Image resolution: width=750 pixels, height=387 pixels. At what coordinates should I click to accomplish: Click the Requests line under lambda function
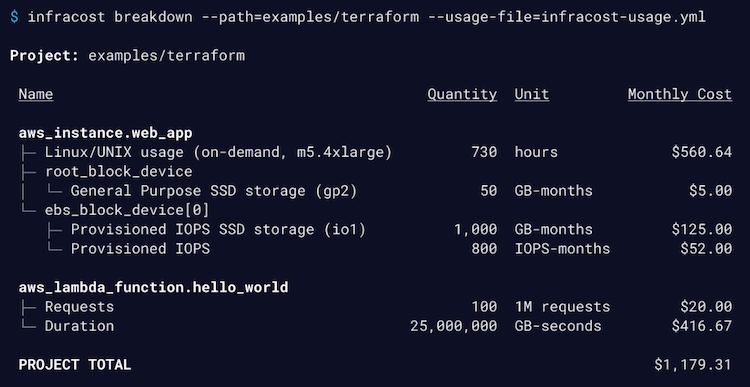[x=375, y=307]
